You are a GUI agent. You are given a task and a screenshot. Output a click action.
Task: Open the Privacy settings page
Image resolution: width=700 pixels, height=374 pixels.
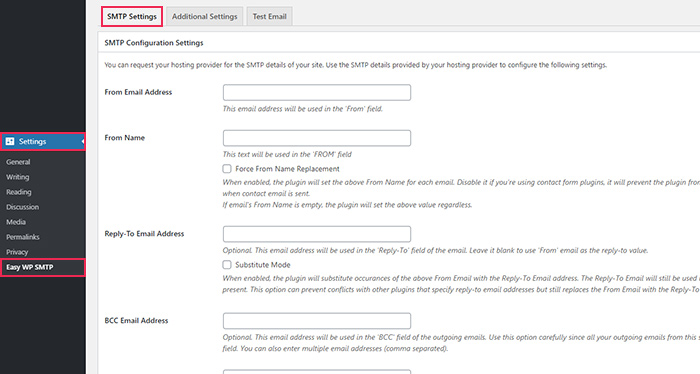coord(17,252)
